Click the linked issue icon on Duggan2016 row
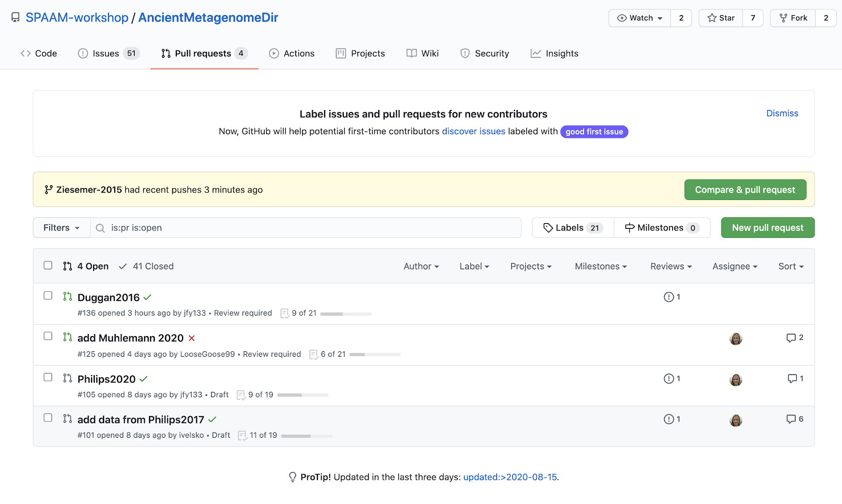This screenshot has width=842, height=504. (x=669, y=297)
